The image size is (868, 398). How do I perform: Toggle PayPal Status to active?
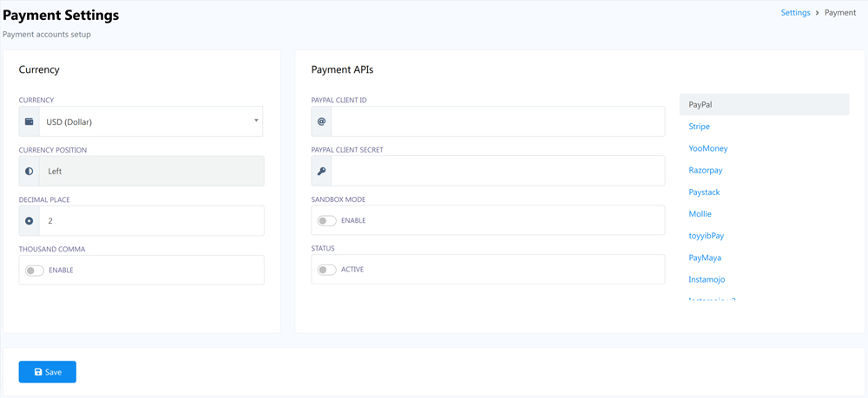point(327,270)
